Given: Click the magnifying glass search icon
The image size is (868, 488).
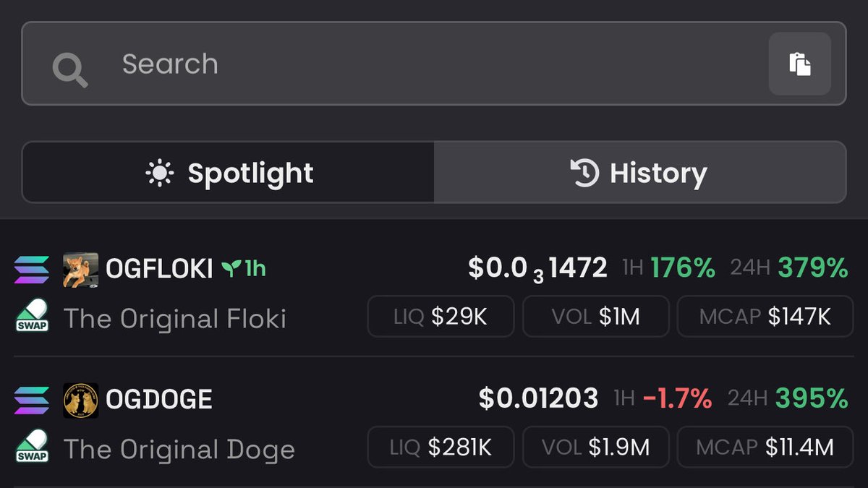Looking at the screenshot, I should click(70, 69).
